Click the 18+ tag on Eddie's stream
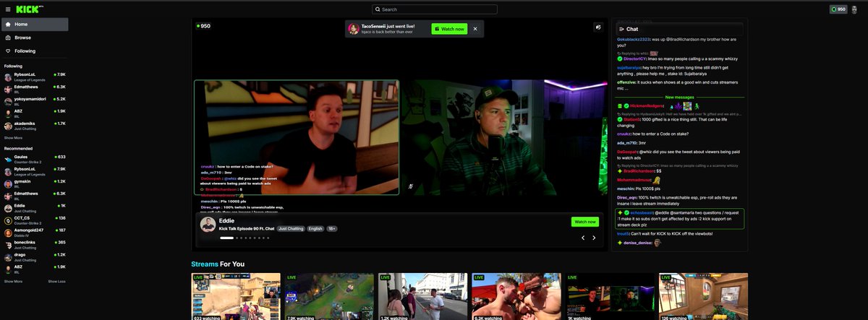 pos(332,228)
